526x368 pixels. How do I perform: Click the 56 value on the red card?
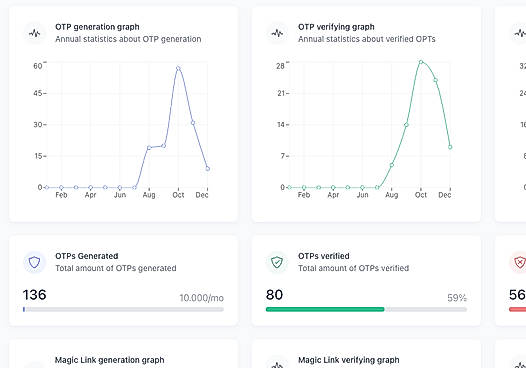[517, 295]
